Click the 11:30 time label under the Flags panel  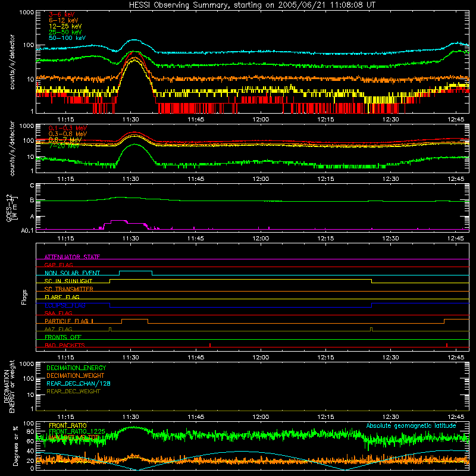tap(131, 358)
